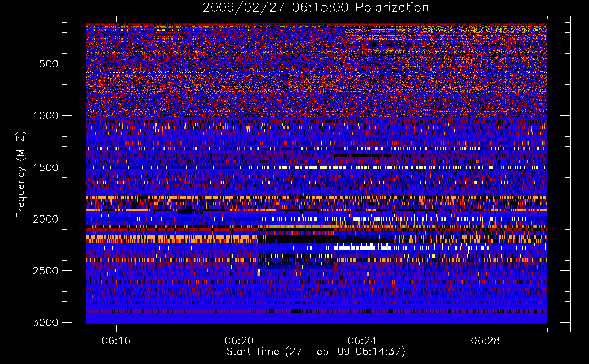Click the 06:28 time tick label

pyautogui.click(x=485, y=341)
